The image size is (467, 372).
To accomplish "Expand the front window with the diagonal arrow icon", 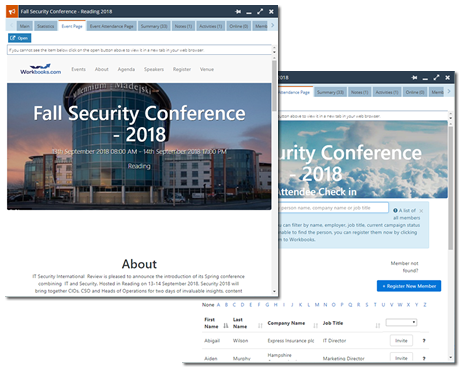I will click(x=260, y=12).
